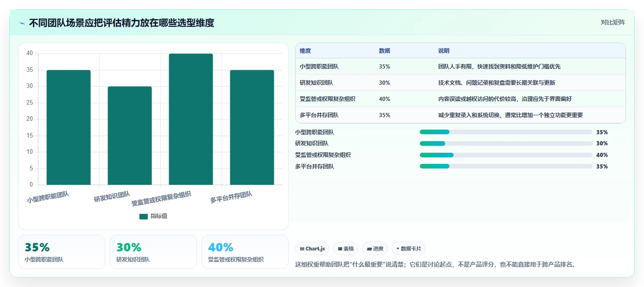This screenshot has height=287, width=644.
Task: Open the 40% 受监管或权限复杂组织 stat card
Action: pos(245,252)
